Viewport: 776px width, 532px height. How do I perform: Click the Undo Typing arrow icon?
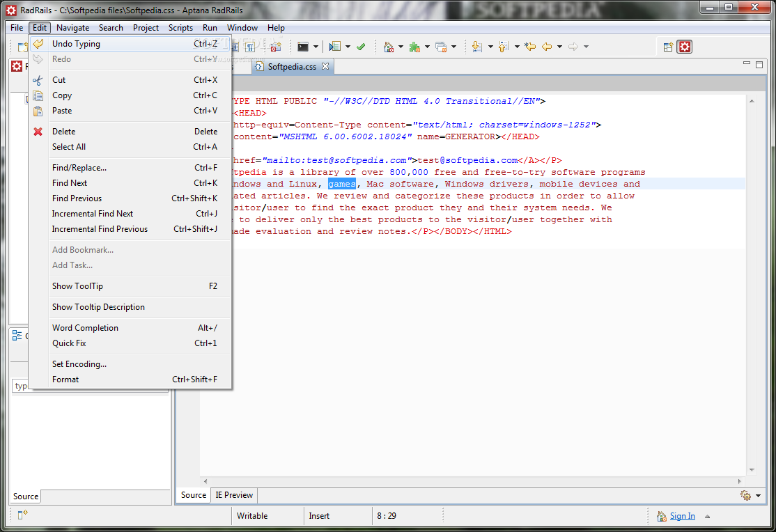[38, 44]
